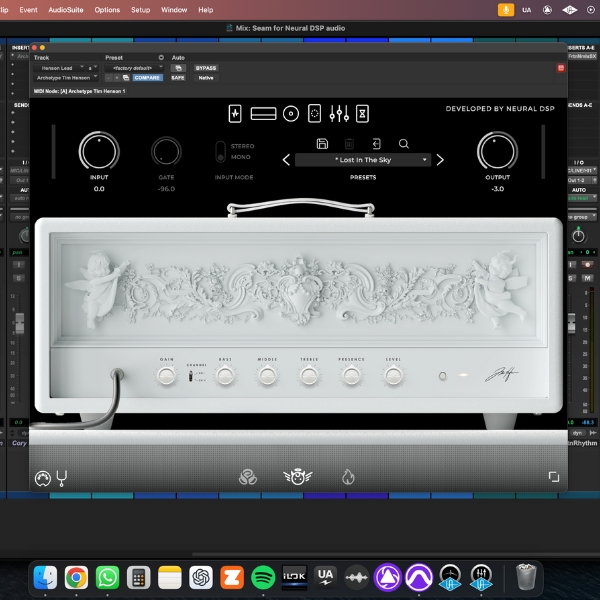Toggle the solo S button on left track
The height and width of the screenshot is (600, 600).
(x=18, y=278)
